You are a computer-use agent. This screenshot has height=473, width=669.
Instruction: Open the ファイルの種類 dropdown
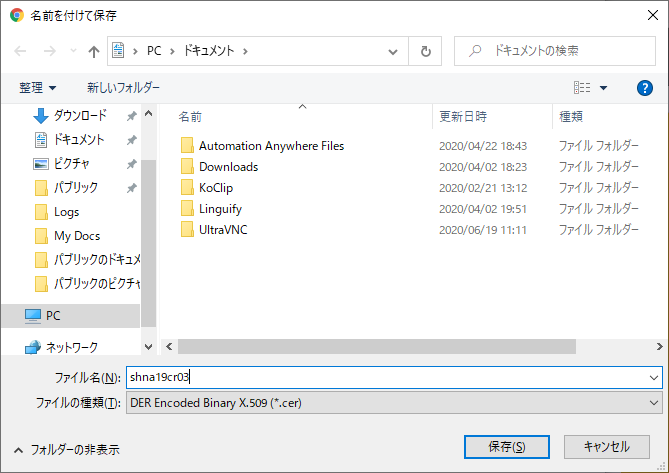point(394,403)
